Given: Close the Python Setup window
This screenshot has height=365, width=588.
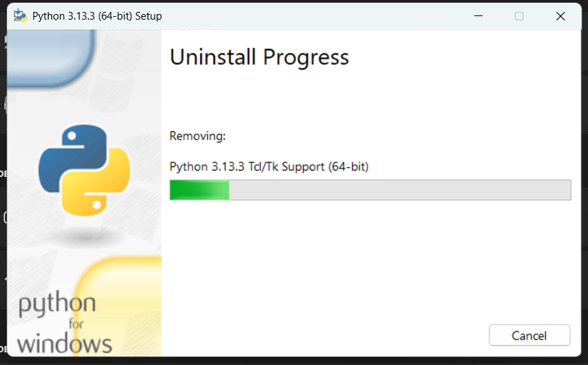Looking at the screenshot, I should click(x=560, y=16).
